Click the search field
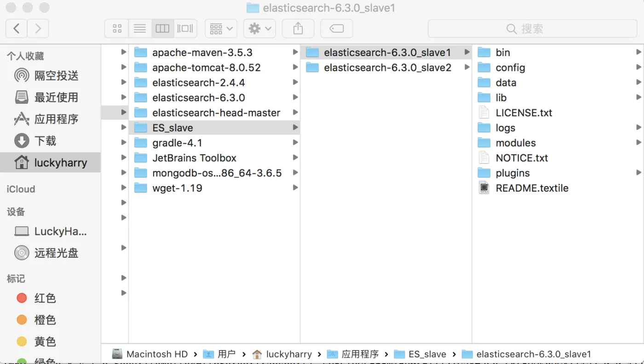 tap(531, 28)
